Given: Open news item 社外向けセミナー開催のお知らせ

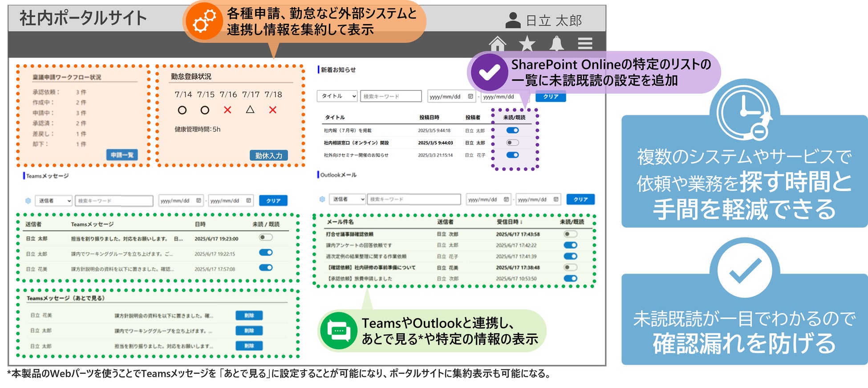Looking at the screenshot, I should pos(356,155).
